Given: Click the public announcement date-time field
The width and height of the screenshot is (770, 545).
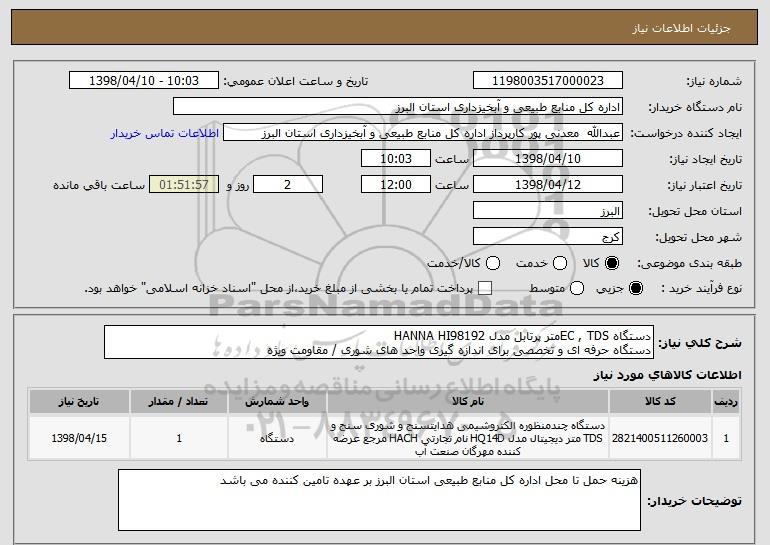Looking at the screenshot, I should click(144, 80).
